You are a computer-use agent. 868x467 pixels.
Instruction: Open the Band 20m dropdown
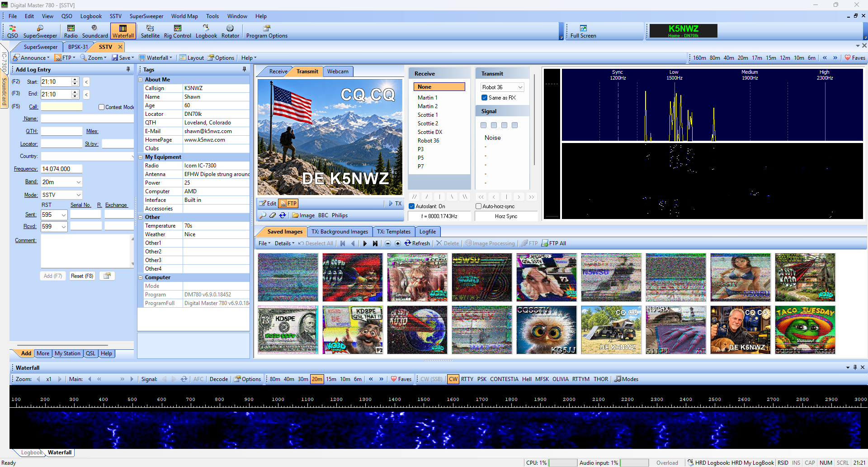(x=78, y=182)
